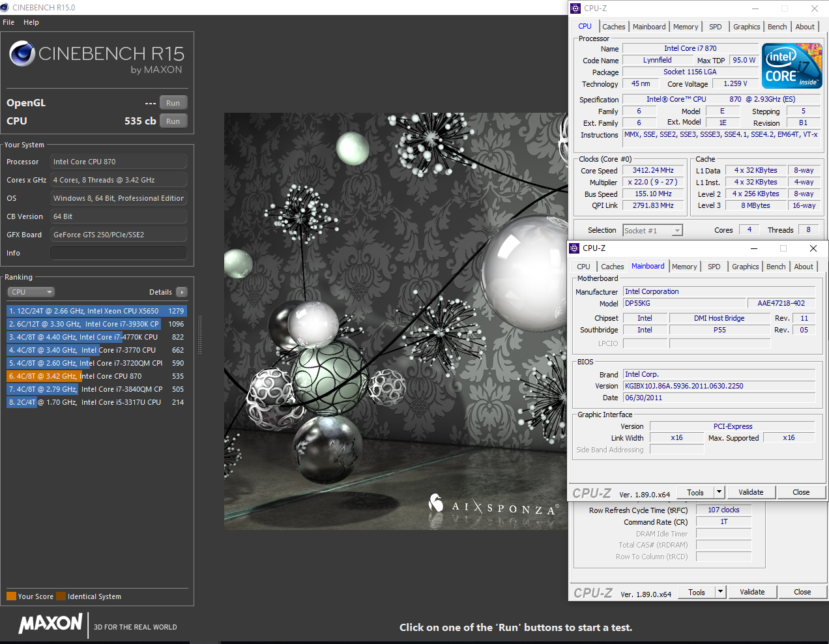829x644 pixels.
Task: Click the Cinebench R15 logo icon
Action: [22, 53]
